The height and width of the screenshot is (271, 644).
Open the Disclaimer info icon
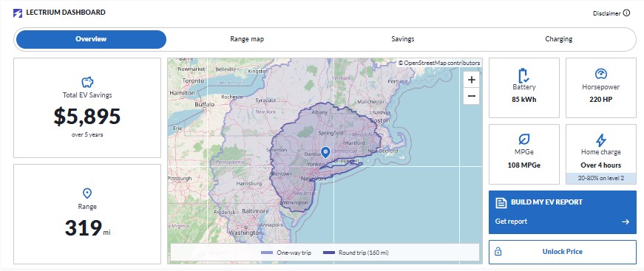626,13
